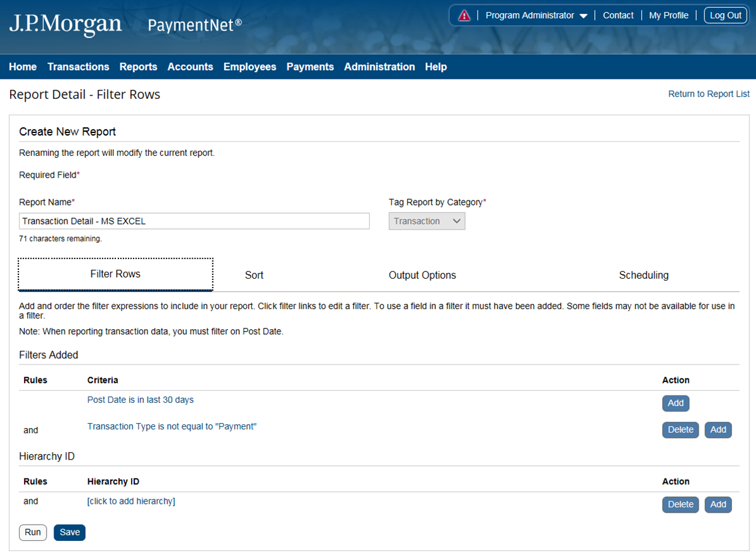Delete the Transaction Type filter
This screenshot has height=558, width=756.
coord(680,430)
